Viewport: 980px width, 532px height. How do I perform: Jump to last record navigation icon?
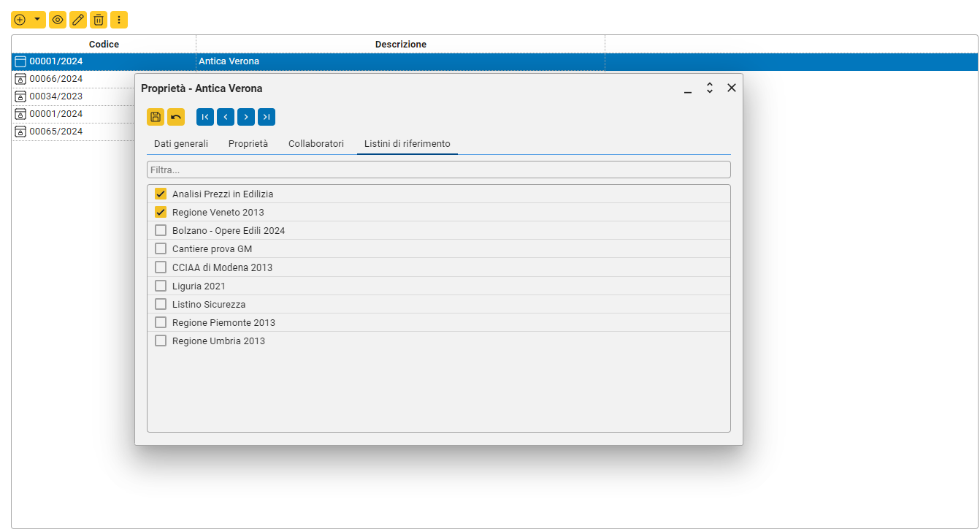(267, 117)
